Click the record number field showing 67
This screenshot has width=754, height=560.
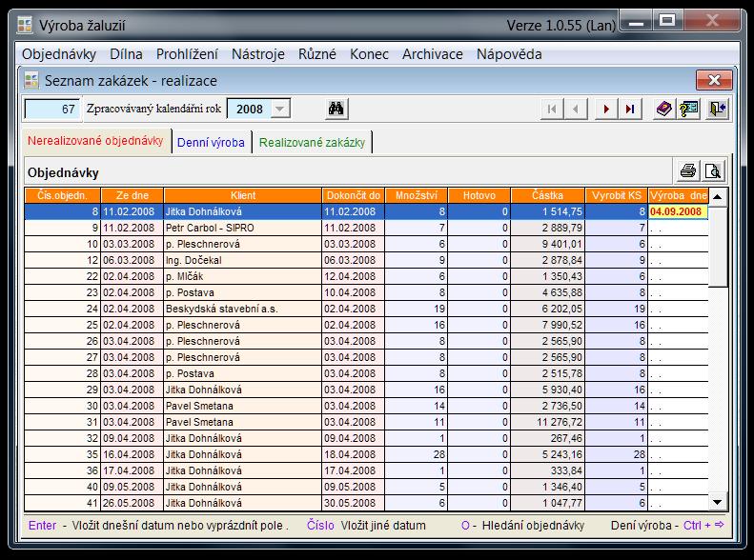tap(52, 109)
